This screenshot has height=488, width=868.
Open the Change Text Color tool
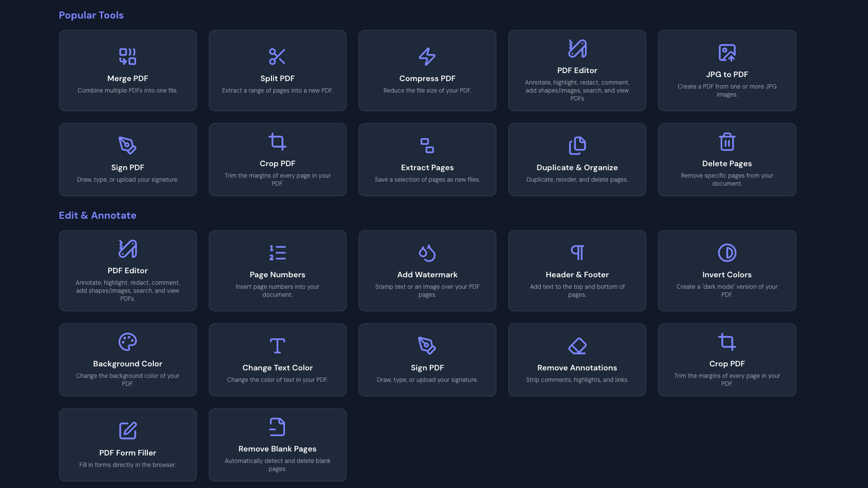277,360
